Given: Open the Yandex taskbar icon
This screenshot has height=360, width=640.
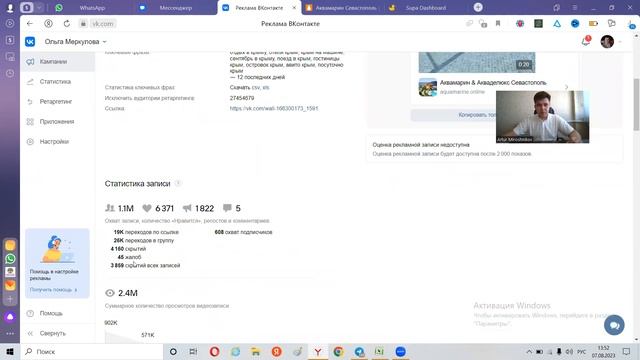Looking at the screenshot, I should 276,351.
